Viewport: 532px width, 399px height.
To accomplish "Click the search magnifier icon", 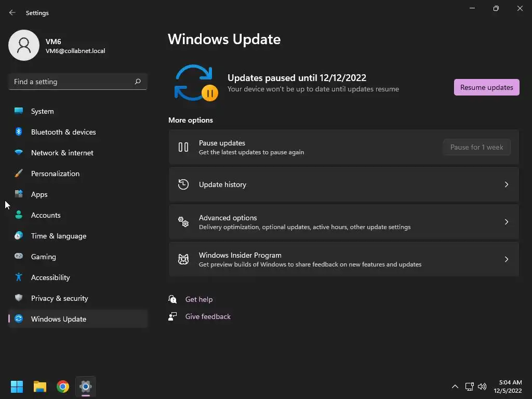I will pyautogui.click(x=137, y=82).
